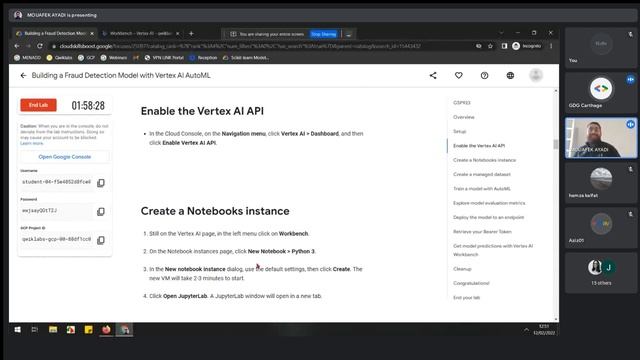Open help via the question mark icon
The width and height of the screenshot is (640, 360).
(484, 76)
